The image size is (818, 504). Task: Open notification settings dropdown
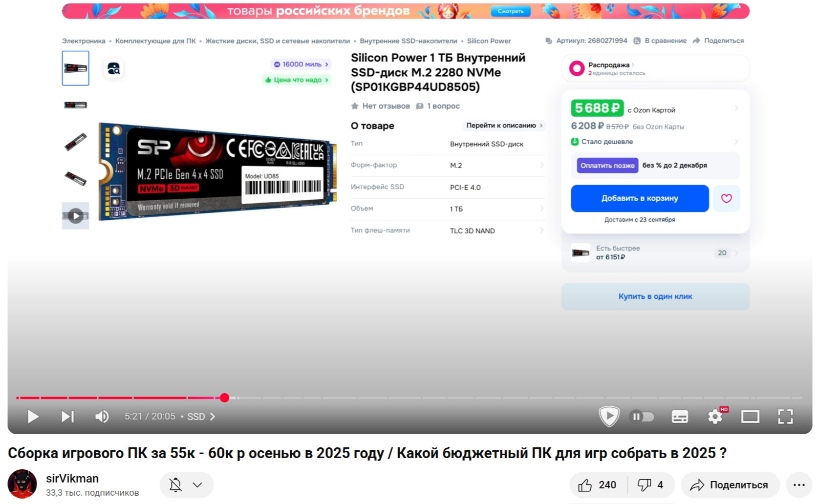pyautogui.click(x=187, y=485)
